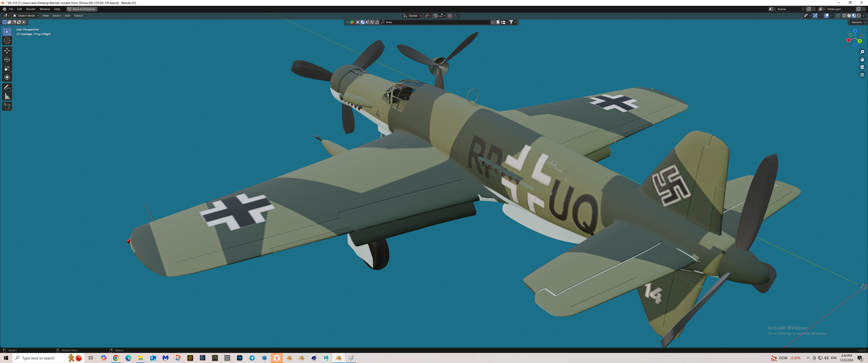This screenshot has height=363, width=868.
Task: Open selectability and visibility dropdown
Action: tap(808, 15)
